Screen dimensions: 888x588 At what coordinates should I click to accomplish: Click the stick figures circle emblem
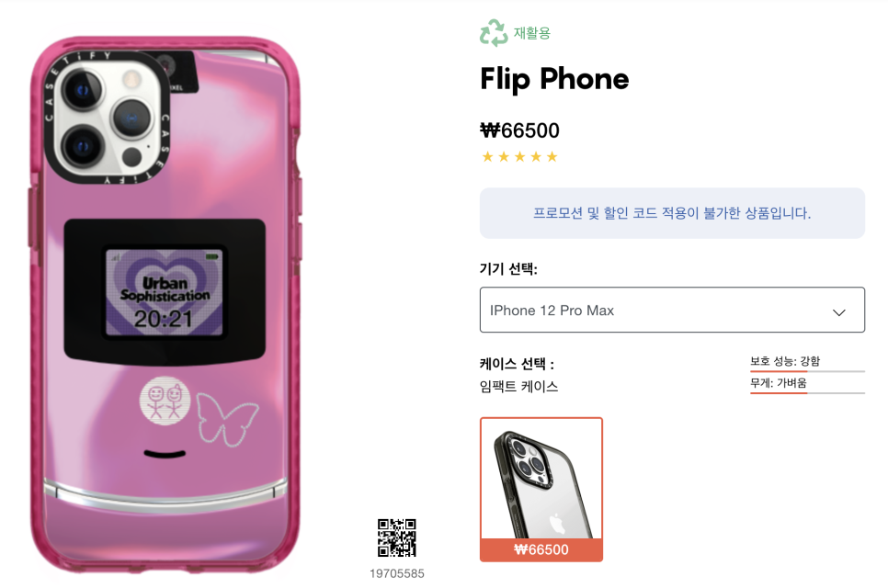(165, 401)
